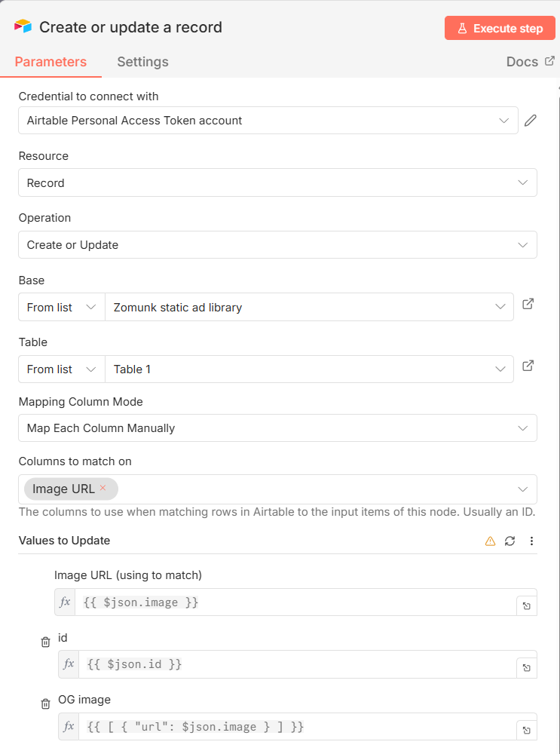The image size is (560, 754).
Task: Click the Execute step button
Action: click(x=500, y=29)
